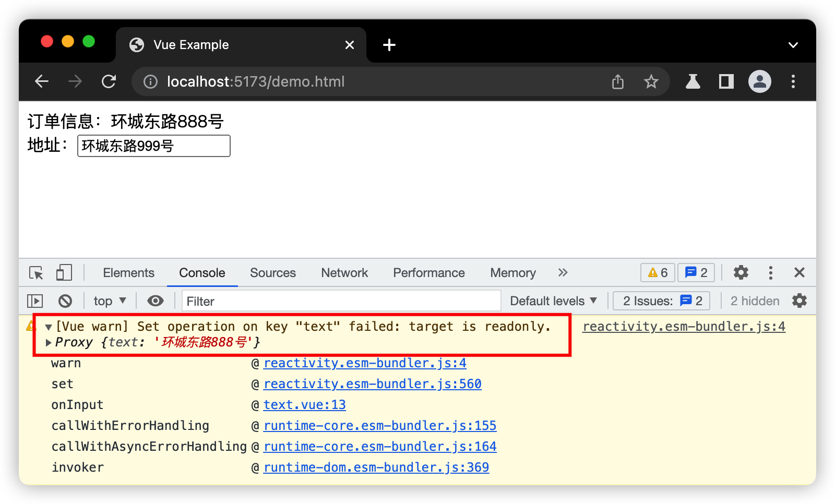Switch to the Elements tab
Viewport: 835px width, 504px height.
[128, 273]
